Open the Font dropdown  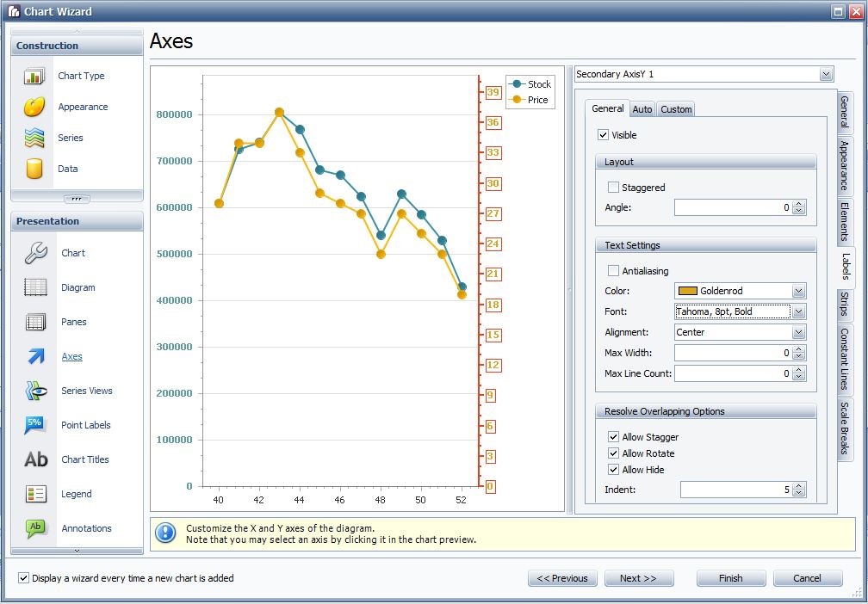798,311
